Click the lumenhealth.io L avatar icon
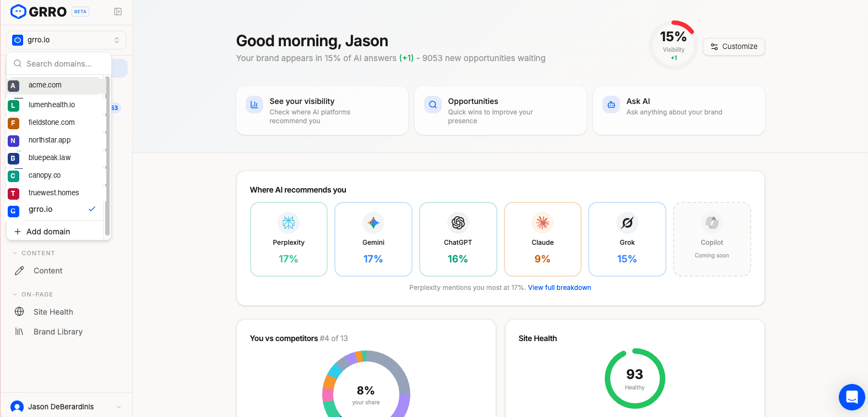This screenshot has width=868, height=417. click(13, 105)
